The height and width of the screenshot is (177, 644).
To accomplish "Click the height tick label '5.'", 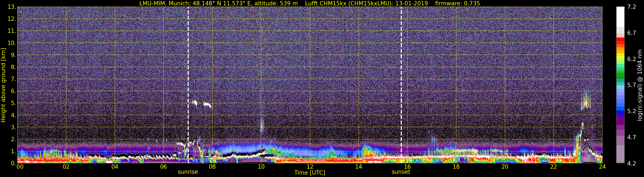I will point(13,103).
